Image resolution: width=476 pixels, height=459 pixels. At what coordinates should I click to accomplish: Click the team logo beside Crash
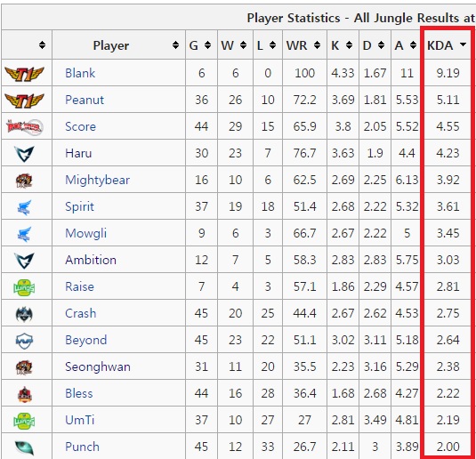(24, 314)
